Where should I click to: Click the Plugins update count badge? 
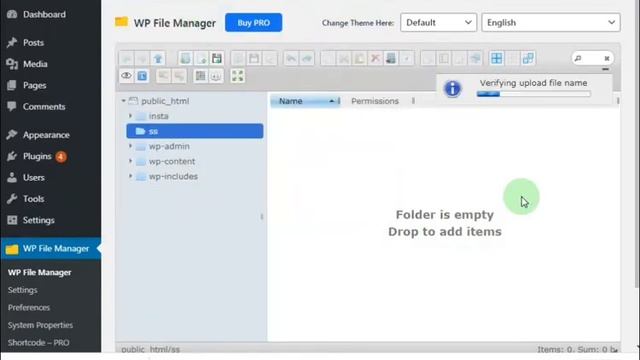61,156
